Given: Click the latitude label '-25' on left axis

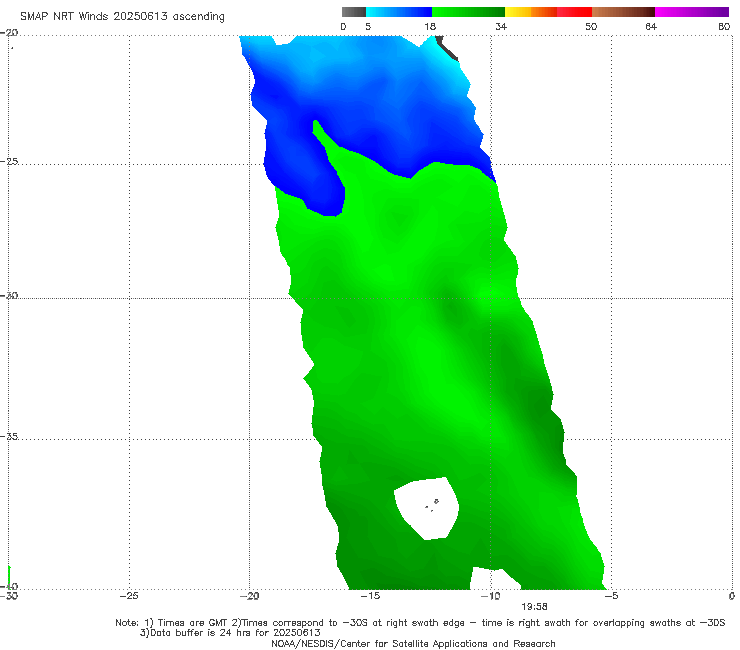Looking at the screenshot, I should (x=9, y=161).
